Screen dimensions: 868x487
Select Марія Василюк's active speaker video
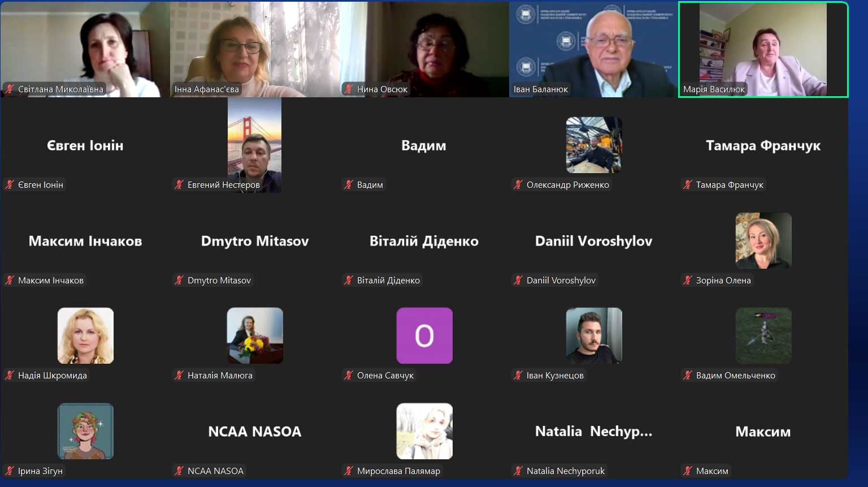[x=763, y=50]
